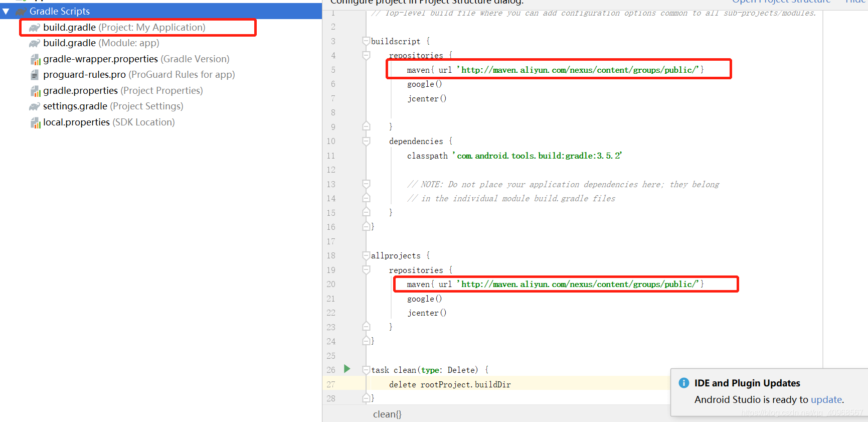Click 'task clean(type: Delete)' on line 26
Screen dimensions: 868x422
425,370
